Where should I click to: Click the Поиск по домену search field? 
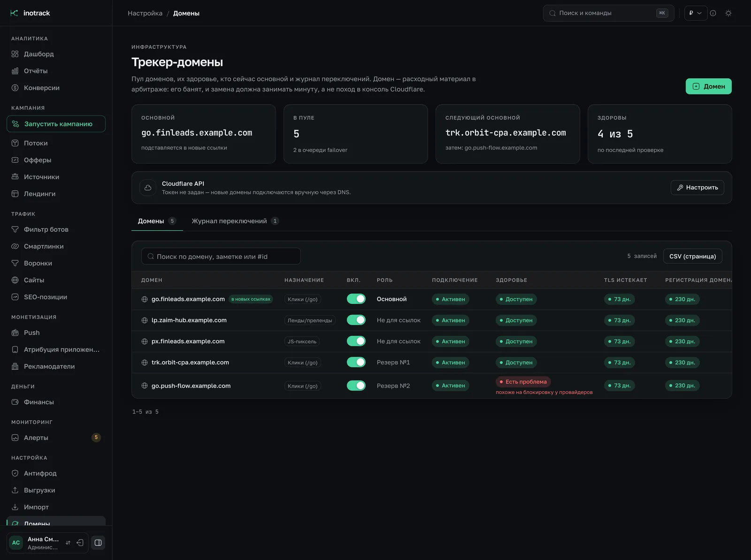coord(221,256)
